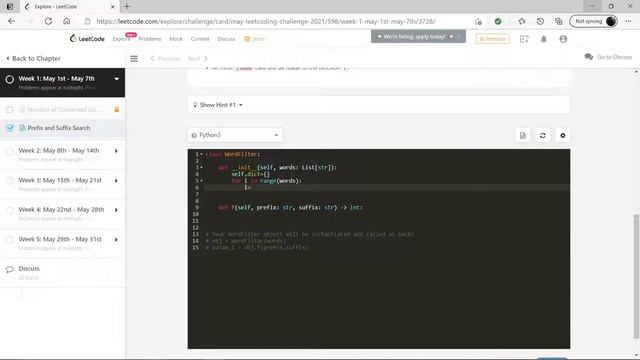Fold the class WordFilter code block arrow
Image resolution: width=640 pixels, height=360 pixels.
pyautogui.click(x=201, y=154)
